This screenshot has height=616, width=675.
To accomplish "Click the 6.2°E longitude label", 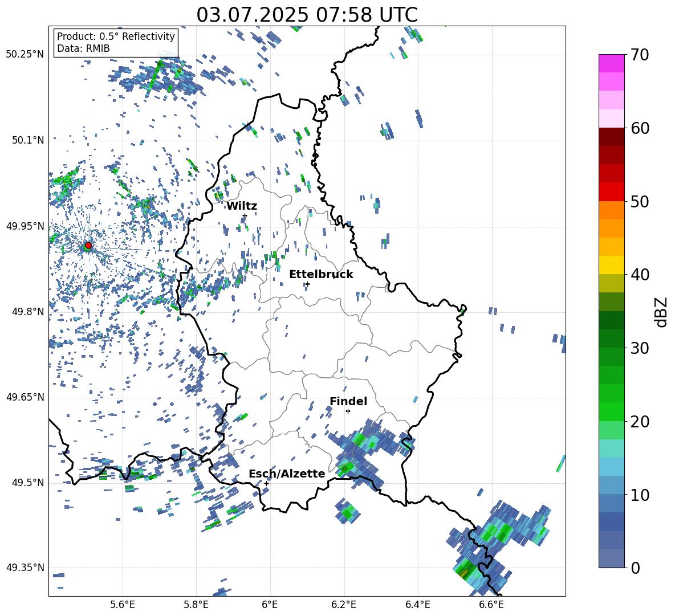I will [344, 605].
